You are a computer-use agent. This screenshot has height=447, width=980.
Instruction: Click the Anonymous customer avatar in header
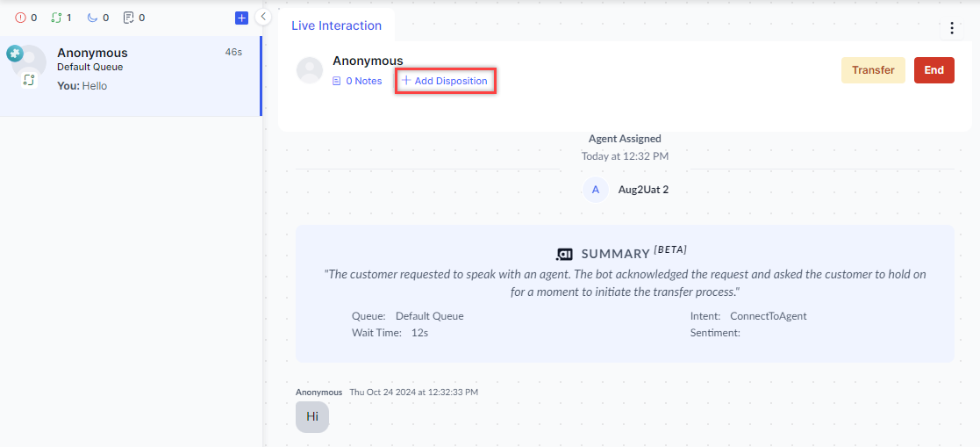coord(310,70)
